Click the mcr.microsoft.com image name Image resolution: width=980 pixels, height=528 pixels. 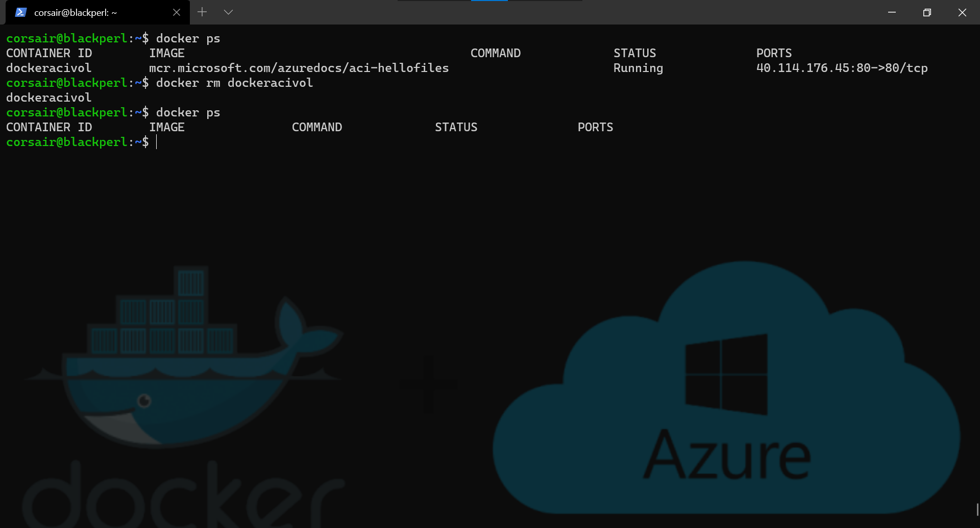pos(299,68)
